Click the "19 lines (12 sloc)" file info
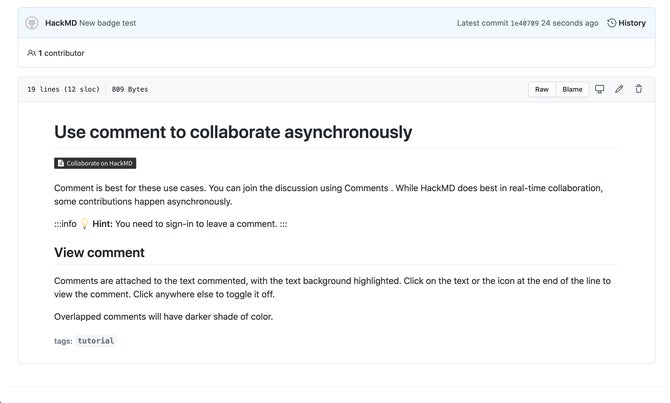670x403 pixels. click(63, 89)
